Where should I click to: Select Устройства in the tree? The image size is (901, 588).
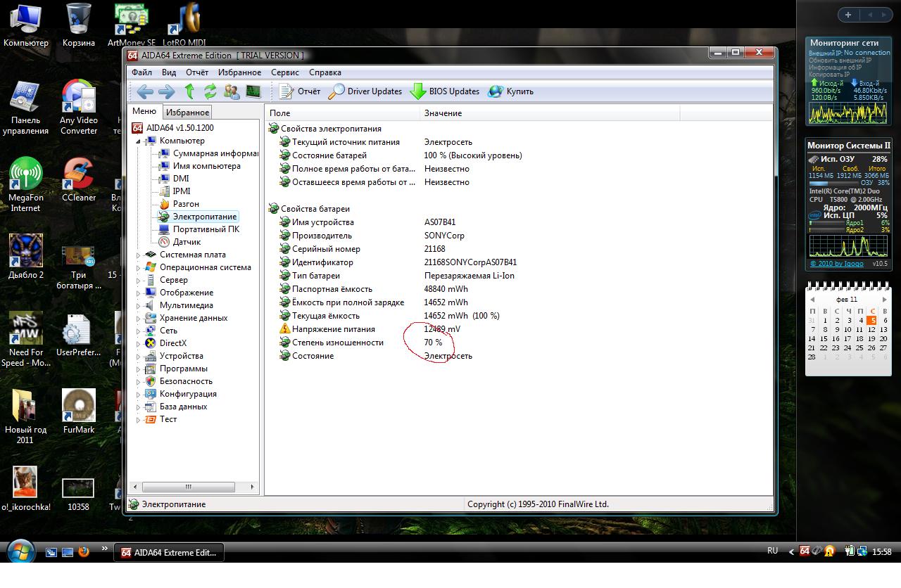181,356
